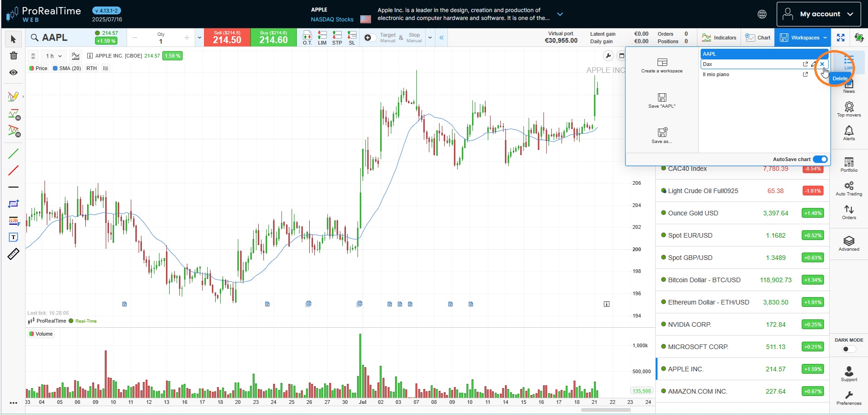Place a LIM limit order

[x=322, y=38]
